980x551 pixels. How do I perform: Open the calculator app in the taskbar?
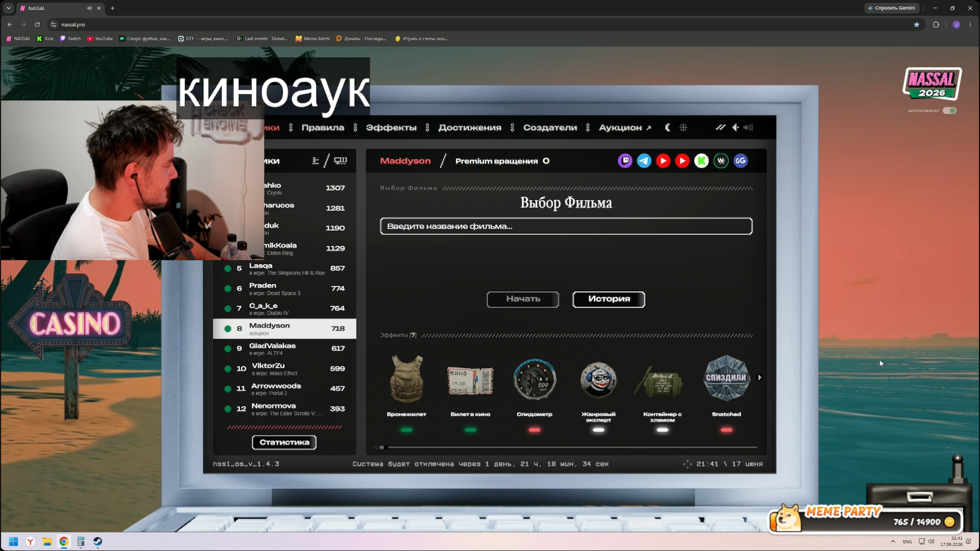click(81, 542)
